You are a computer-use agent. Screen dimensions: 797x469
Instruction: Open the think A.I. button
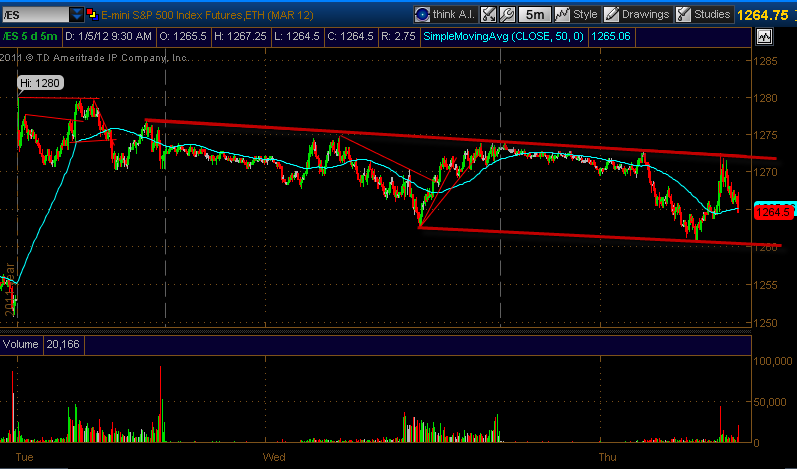(445, 14)
